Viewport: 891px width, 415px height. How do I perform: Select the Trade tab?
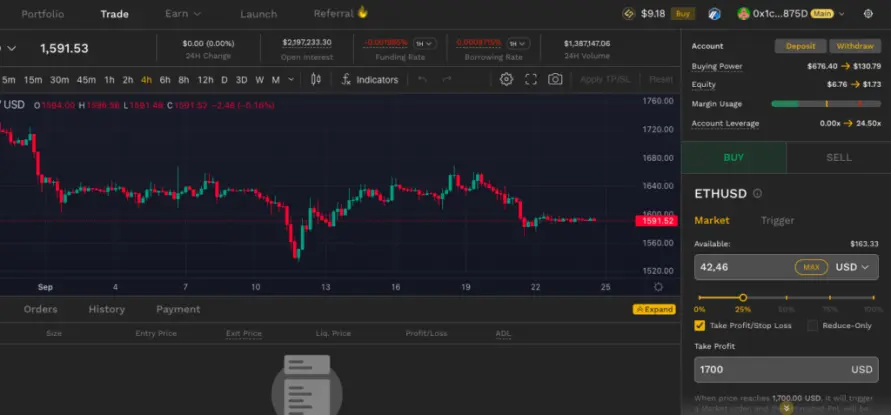point(115,14)
